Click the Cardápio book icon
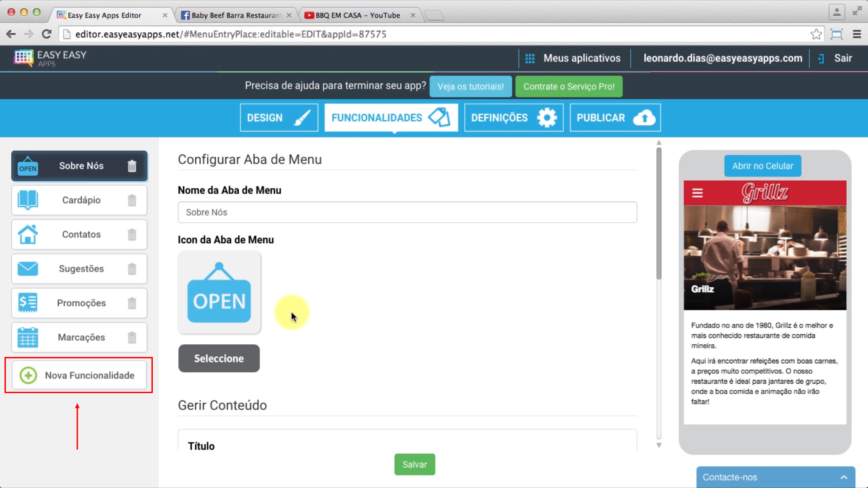868x488 pixels. point(28,200)
